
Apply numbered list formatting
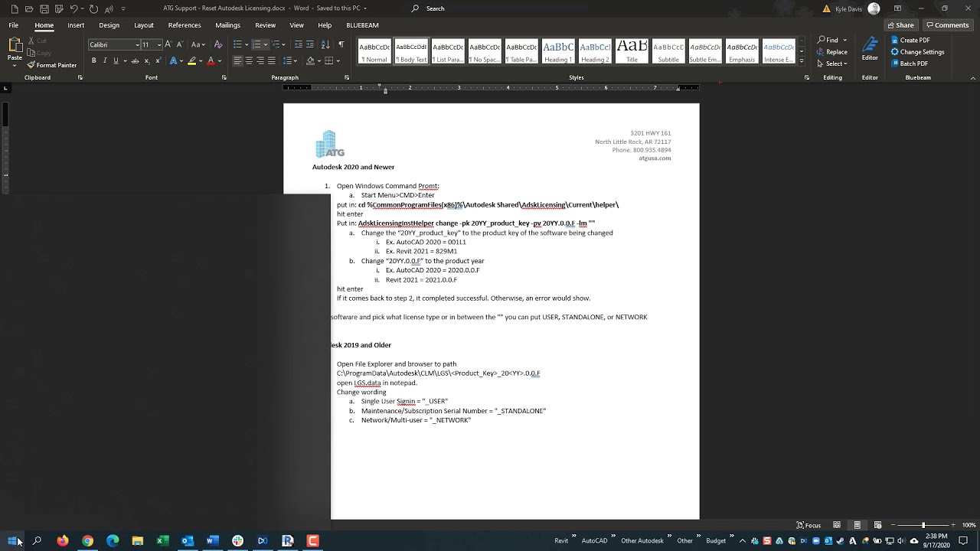coord(256,44)
